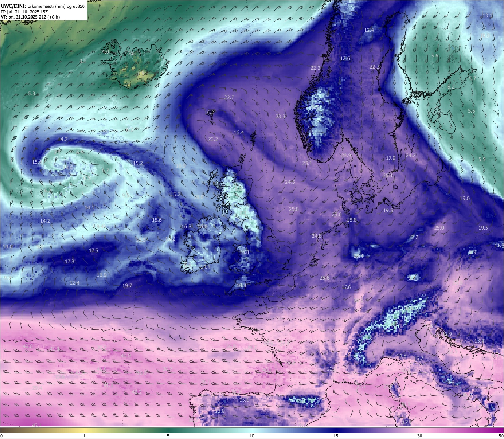Select the 22.7 value label

click(229, 98)
